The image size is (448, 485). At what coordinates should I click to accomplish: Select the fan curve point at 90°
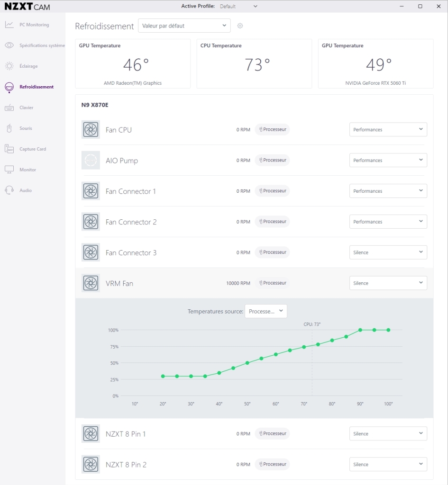tap(360, 330)
